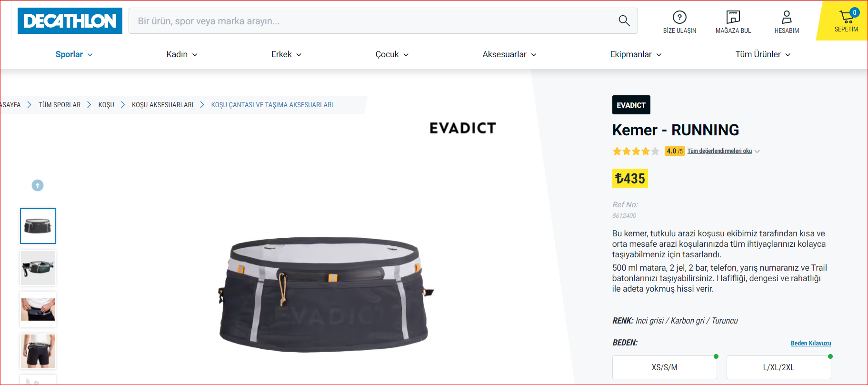This screenshot has width=868, height=385.
Task: Open the Mağaza Bul store locator
Action: pyautogui.click(x=733, y=22)
